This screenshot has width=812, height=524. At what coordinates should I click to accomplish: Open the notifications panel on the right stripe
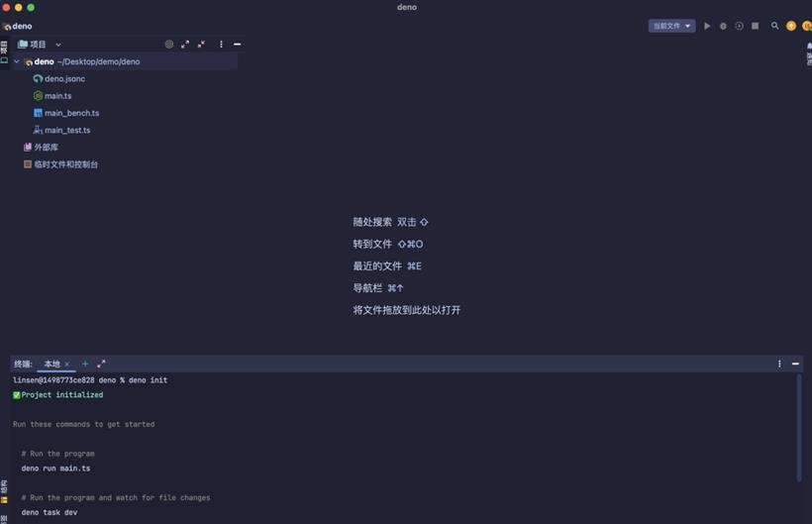[808, 53]
